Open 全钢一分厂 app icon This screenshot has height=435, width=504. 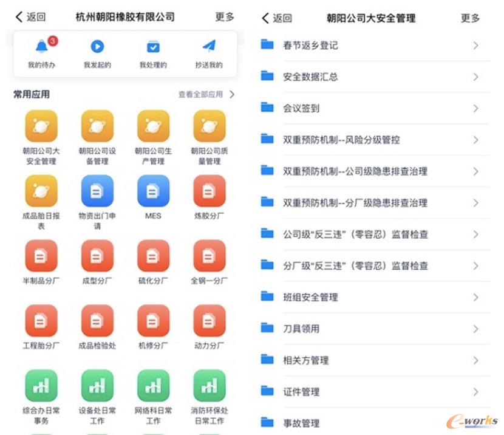[x=209, y=256]
